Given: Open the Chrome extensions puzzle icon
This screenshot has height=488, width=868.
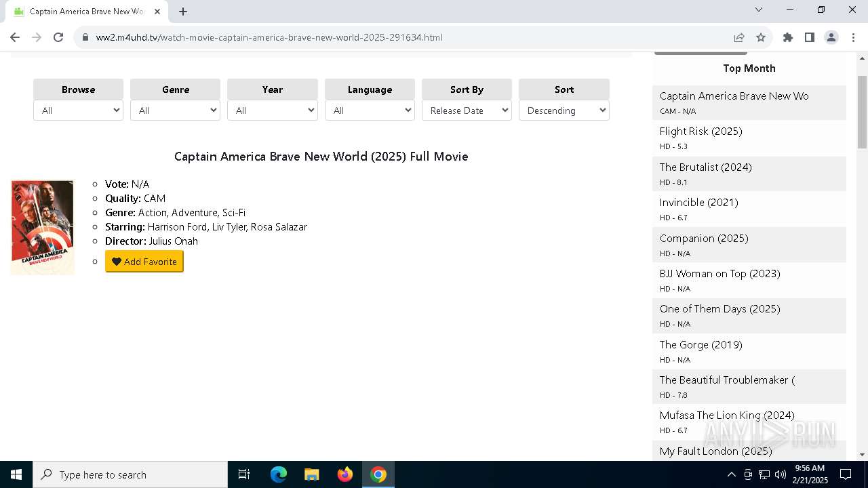Looking at the screenshot, I should coord(788,37).
